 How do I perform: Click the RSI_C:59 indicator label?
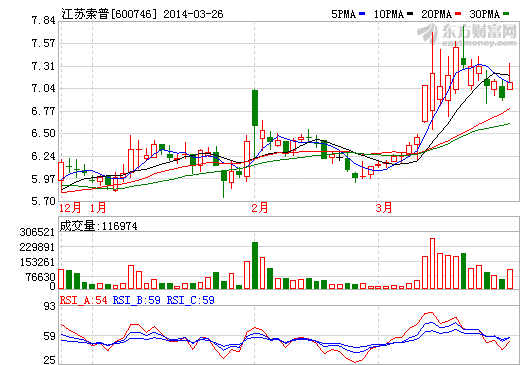pyautogui.click(x=191, y=300)
